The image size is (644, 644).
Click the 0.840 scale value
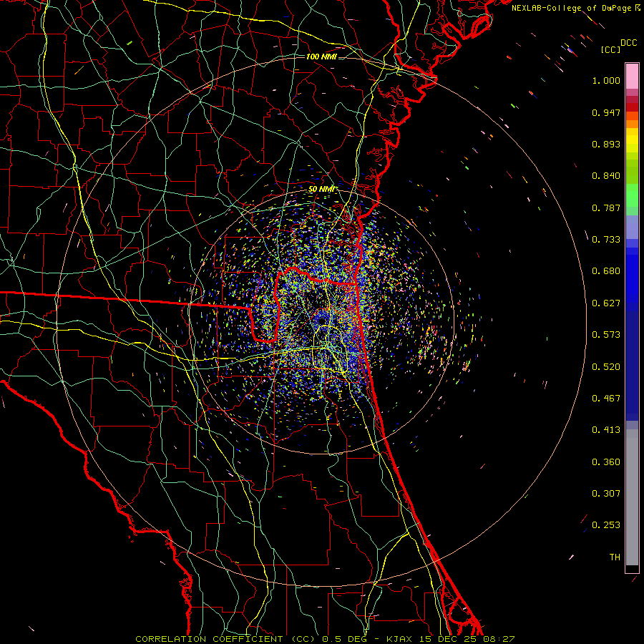click(x=606, y=176)
